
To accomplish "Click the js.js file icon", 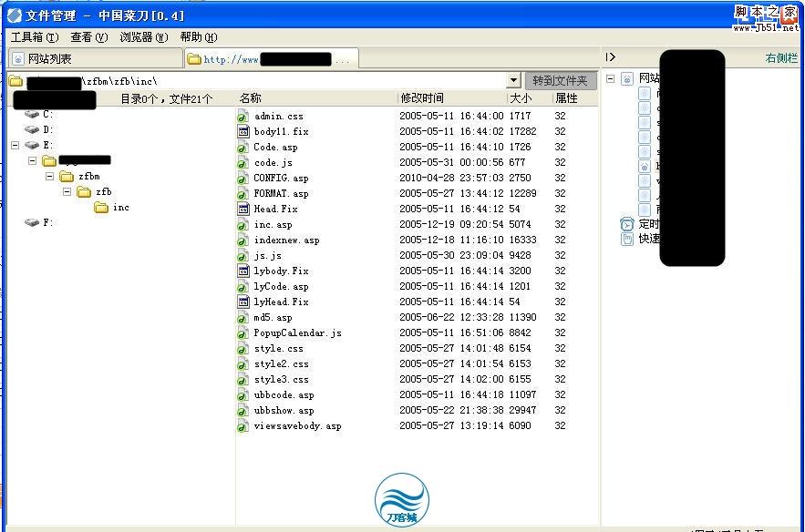I will (x=243, y=255).
